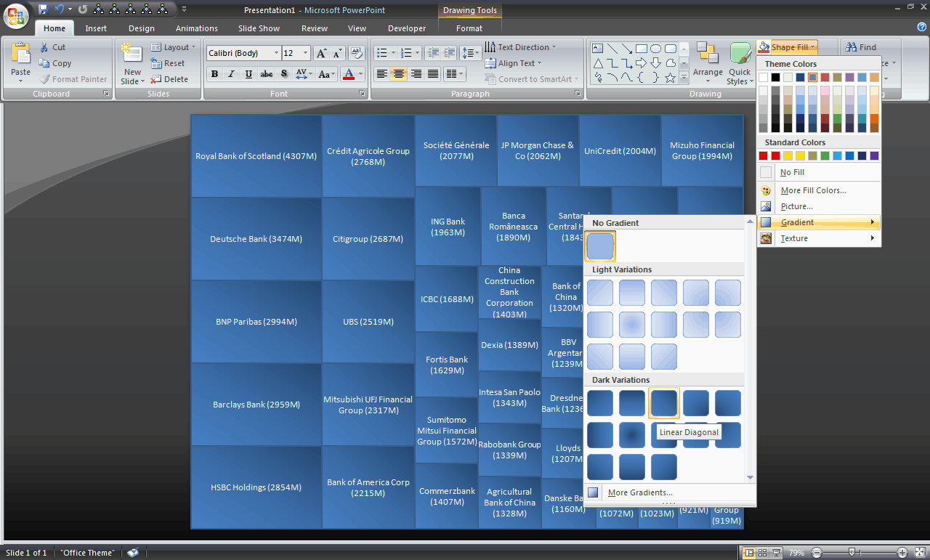The height and width of the screenshot is (560, 930).
Task: Apply strikethrough formatting
Action: [267, 74]
